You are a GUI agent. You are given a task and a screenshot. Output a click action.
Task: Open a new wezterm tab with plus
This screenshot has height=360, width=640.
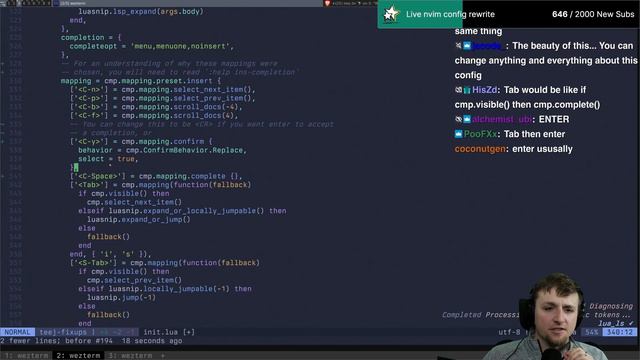click(162, 356)
